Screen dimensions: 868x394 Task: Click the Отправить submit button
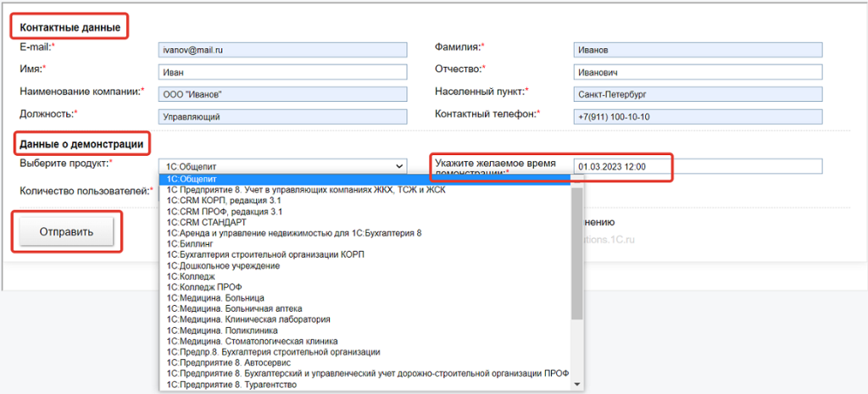click(66, 230)
